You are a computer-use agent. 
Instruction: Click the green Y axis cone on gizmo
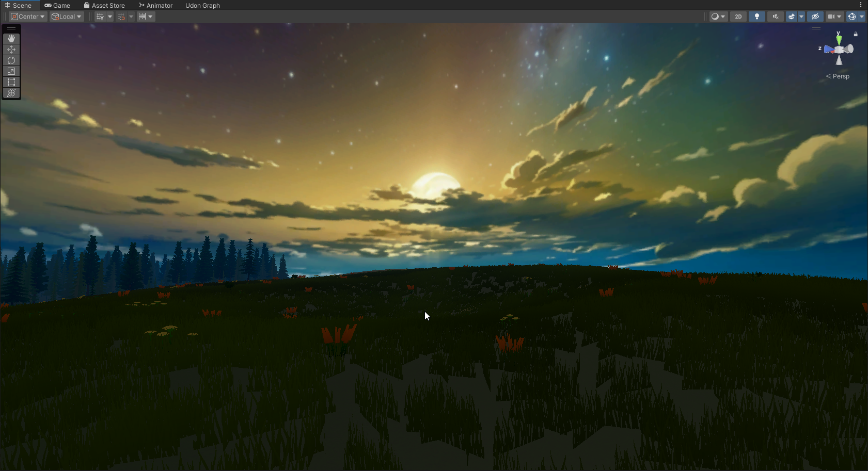839,40
